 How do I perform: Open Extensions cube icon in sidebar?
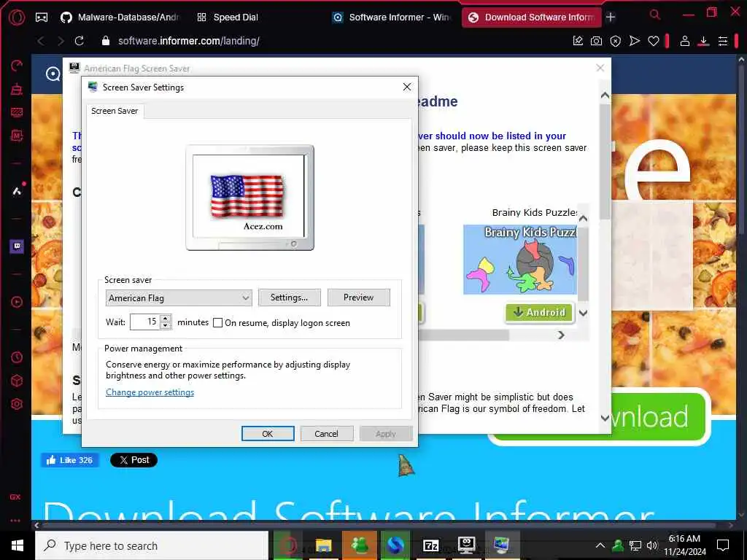pos(17,381)
